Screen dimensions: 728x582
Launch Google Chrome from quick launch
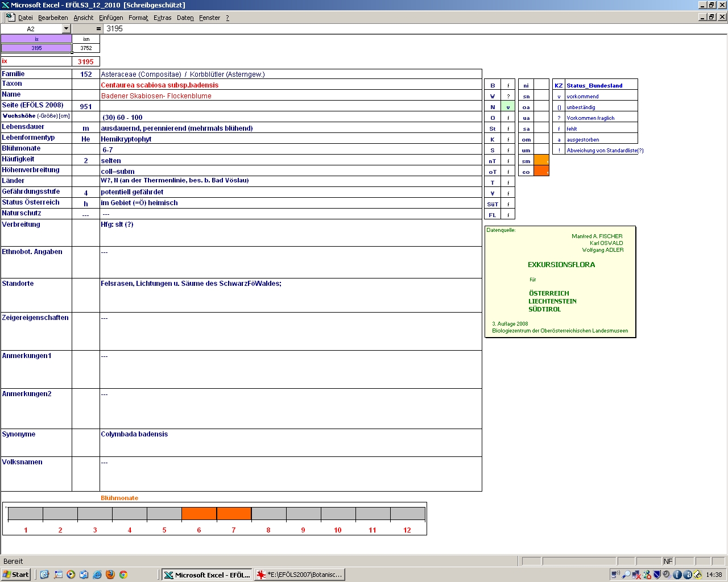tap(123, 575)
